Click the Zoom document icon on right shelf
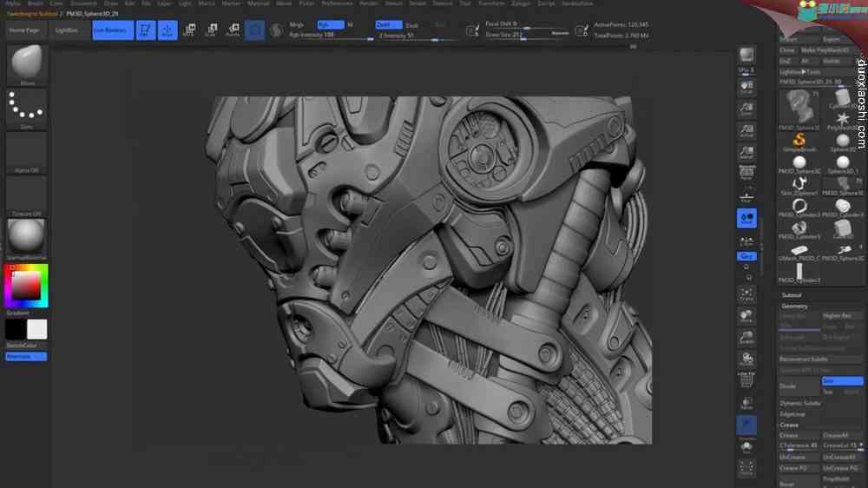Viewport: 868px width, 488px height. coord(746,109)
